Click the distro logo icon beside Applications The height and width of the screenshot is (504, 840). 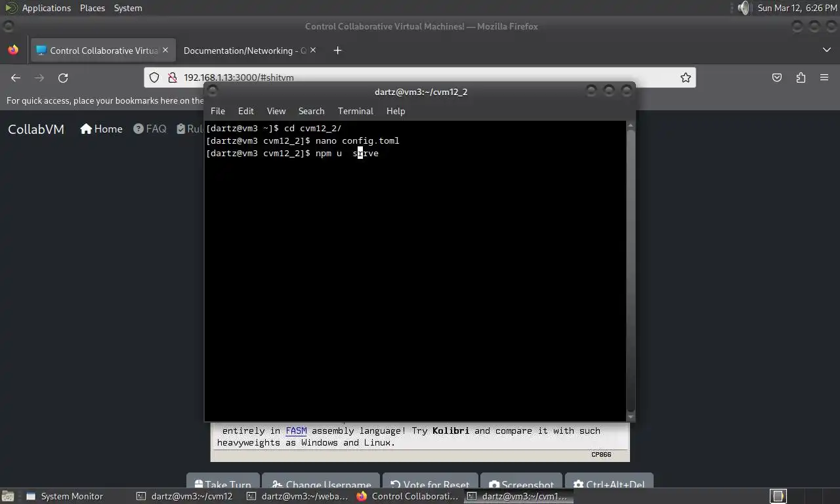(10, 8)
